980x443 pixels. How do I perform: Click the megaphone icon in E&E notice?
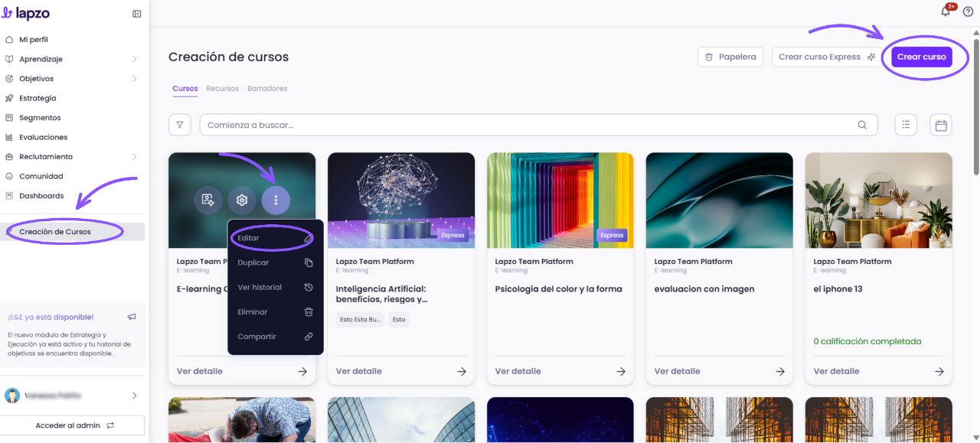point(132,316)
